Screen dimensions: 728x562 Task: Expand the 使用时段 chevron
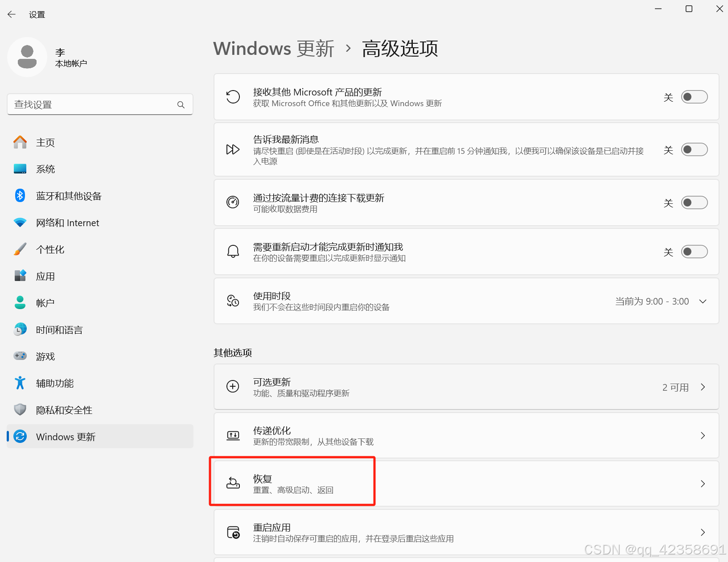[703, 302]
